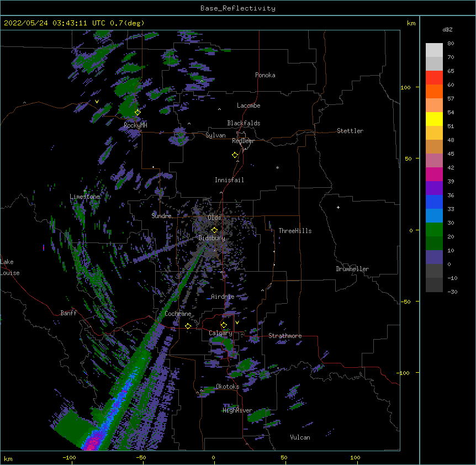Select the Strathmore label
Viewport: 476px width, 465px height.
tap(285, 336)
